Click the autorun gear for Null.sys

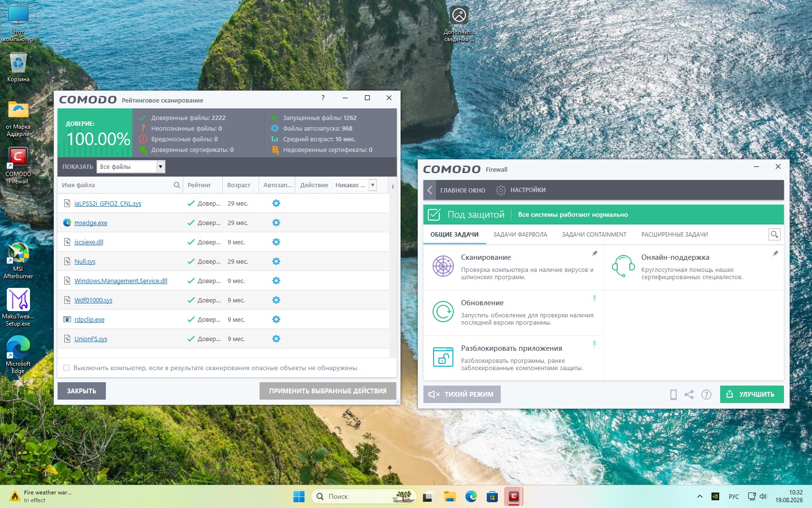[276, 261]
